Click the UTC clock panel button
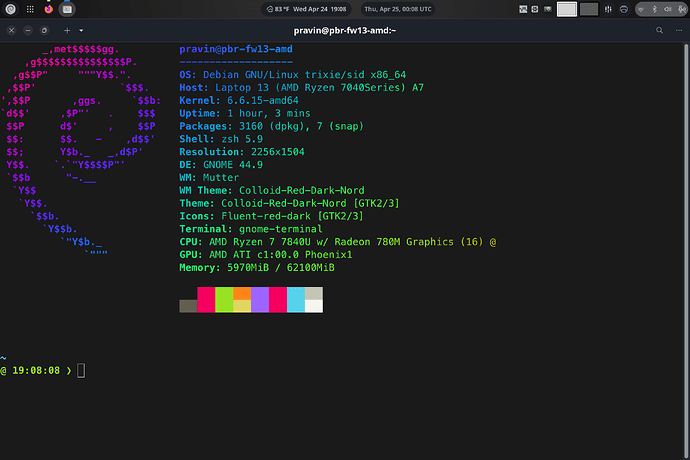 coord(397,9)
